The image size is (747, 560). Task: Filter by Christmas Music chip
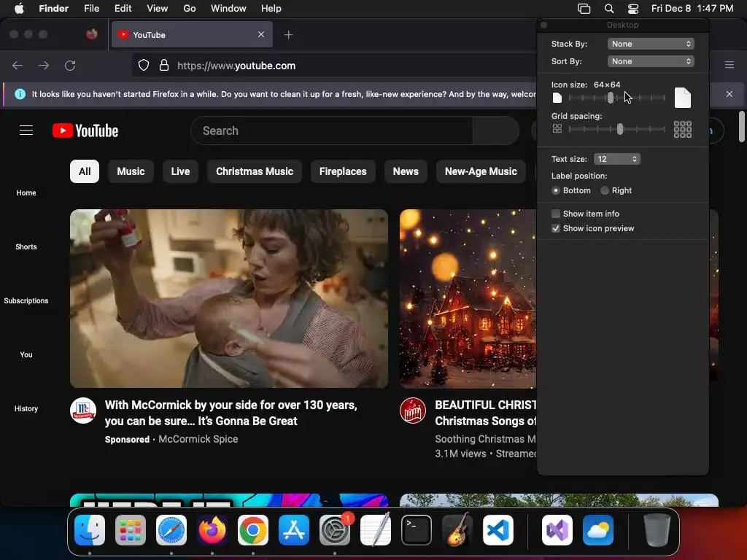pos(255,171)
